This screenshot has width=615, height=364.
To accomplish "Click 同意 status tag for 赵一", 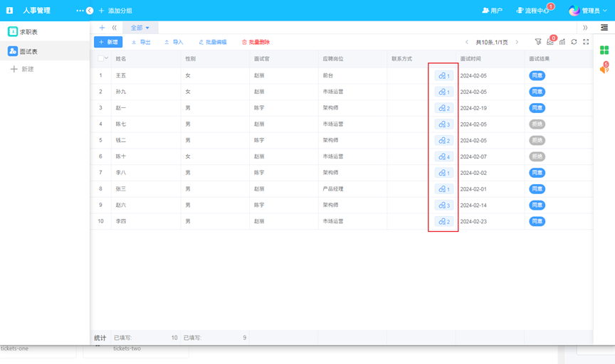I will [x=537, y=108].
